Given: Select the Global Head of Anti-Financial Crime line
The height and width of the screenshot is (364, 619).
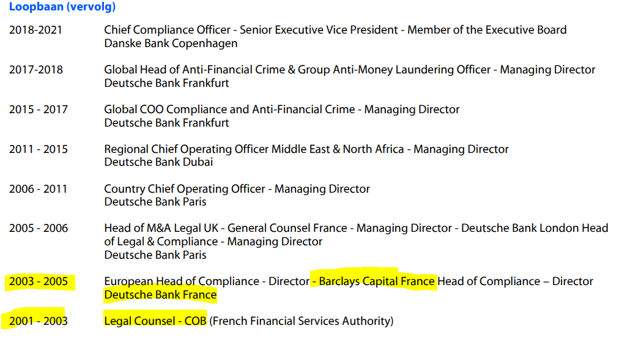Looking at the screenshot, I should [349, 70].
